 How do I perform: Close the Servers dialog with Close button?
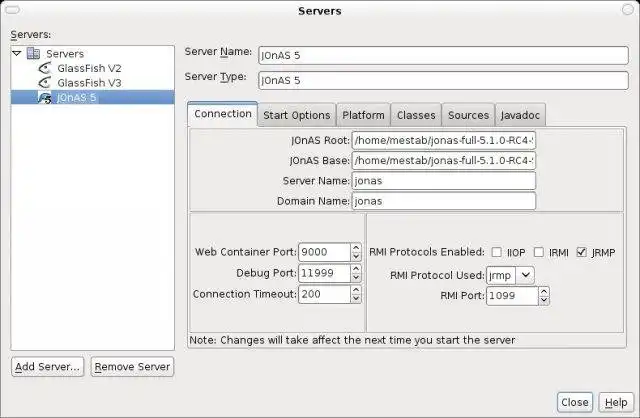tap(575, 402)
